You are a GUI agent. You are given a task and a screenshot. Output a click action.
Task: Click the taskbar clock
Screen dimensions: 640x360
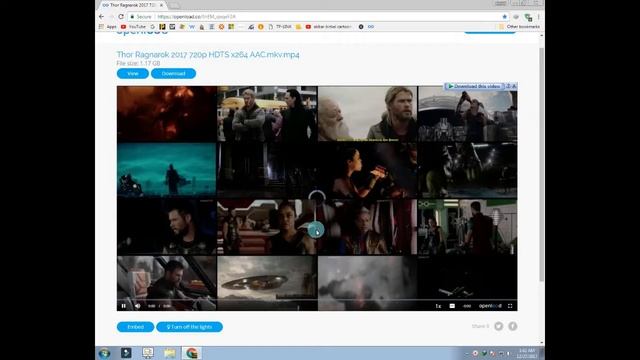coord(527,353)
